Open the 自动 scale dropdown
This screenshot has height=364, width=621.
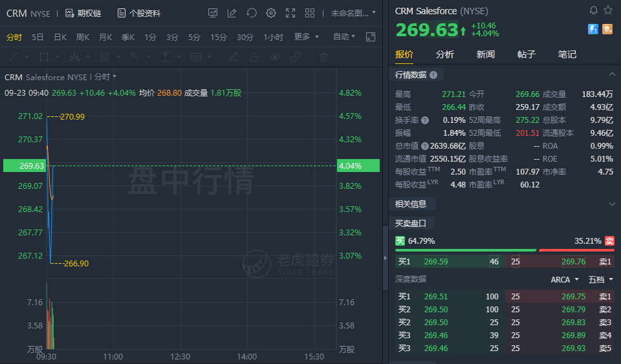[344, 37]
